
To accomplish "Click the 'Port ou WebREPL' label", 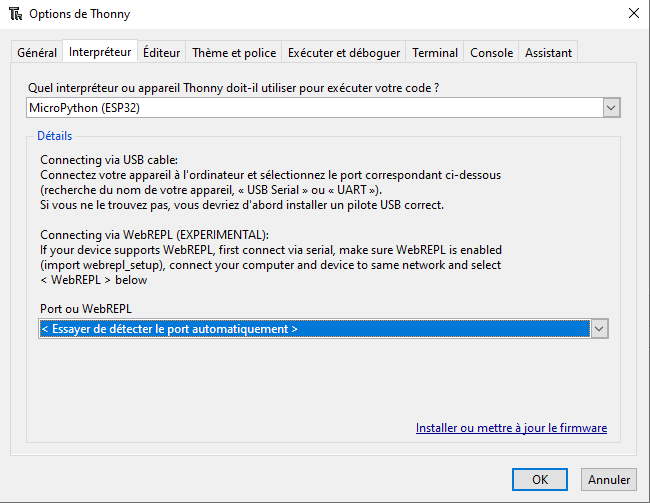I will click(86, 309).
